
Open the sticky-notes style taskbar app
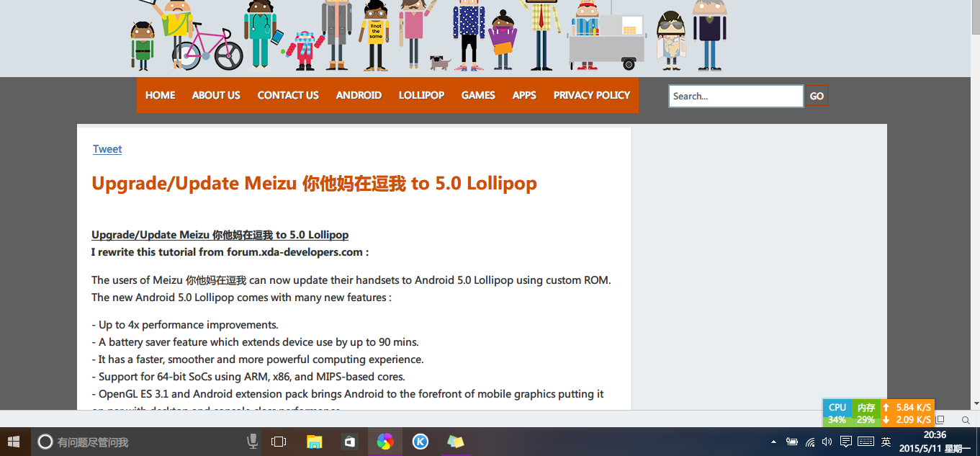click(x=455, y=442)
